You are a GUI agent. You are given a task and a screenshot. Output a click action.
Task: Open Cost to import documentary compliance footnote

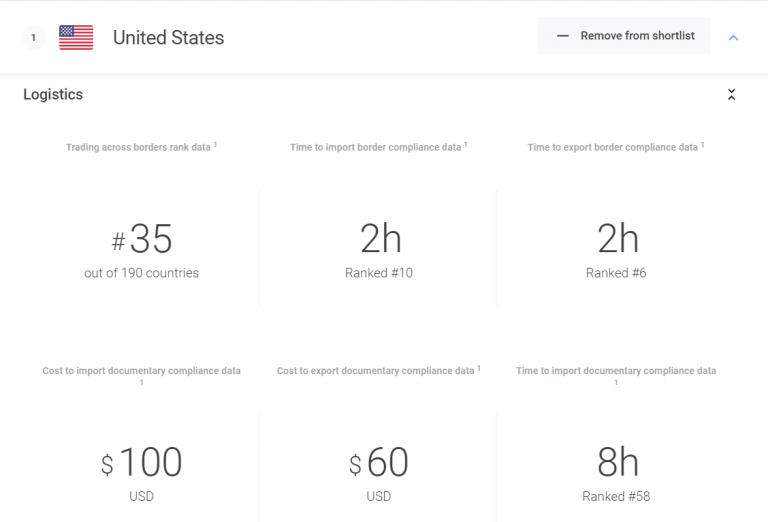coord(141,382)
